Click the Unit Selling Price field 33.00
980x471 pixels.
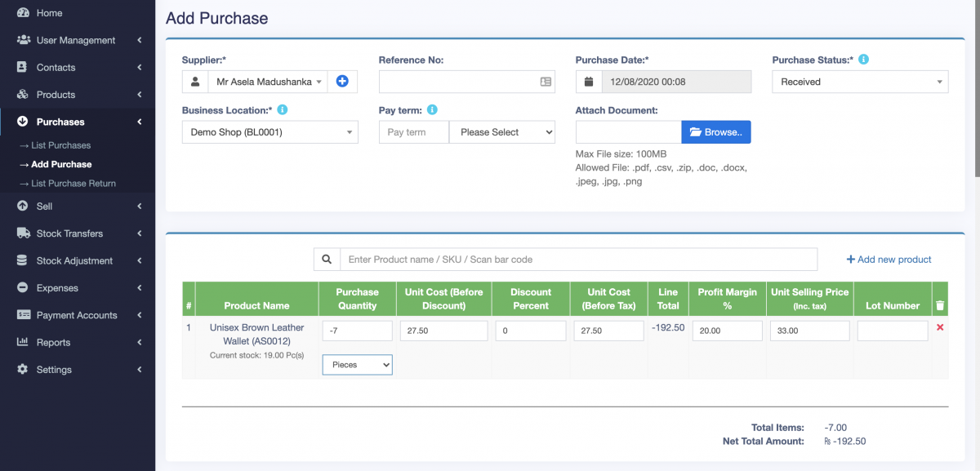coord(810,331)
